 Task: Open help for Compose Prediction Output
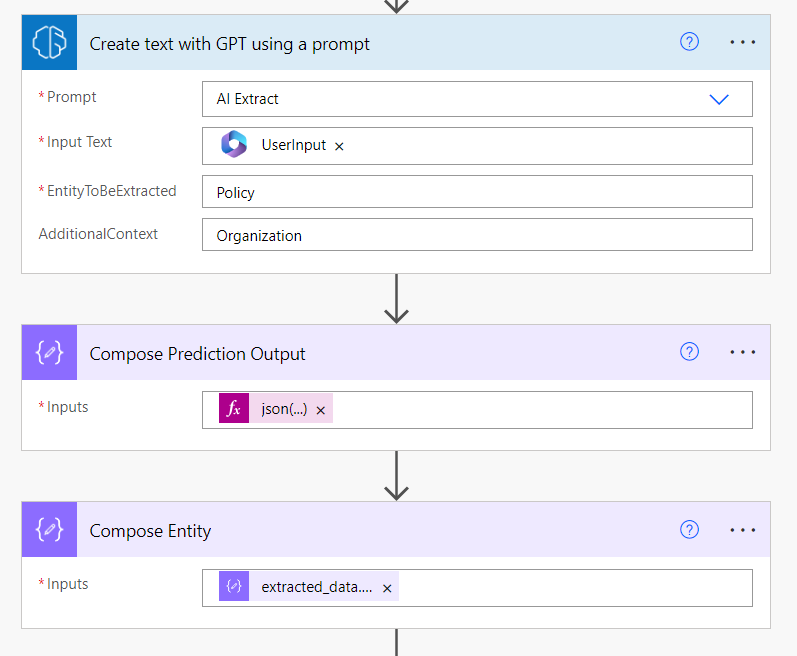click(x=689, y=352)
